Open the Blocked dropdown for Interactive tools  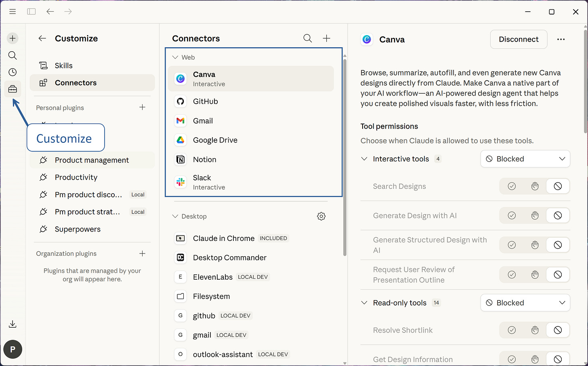coord(525,159)
